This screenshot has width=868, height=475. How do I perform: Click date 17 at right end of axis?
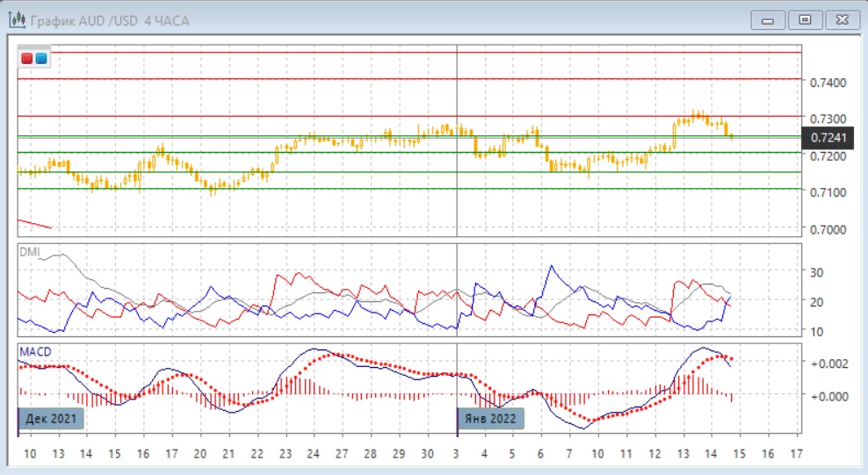point(797,454)
